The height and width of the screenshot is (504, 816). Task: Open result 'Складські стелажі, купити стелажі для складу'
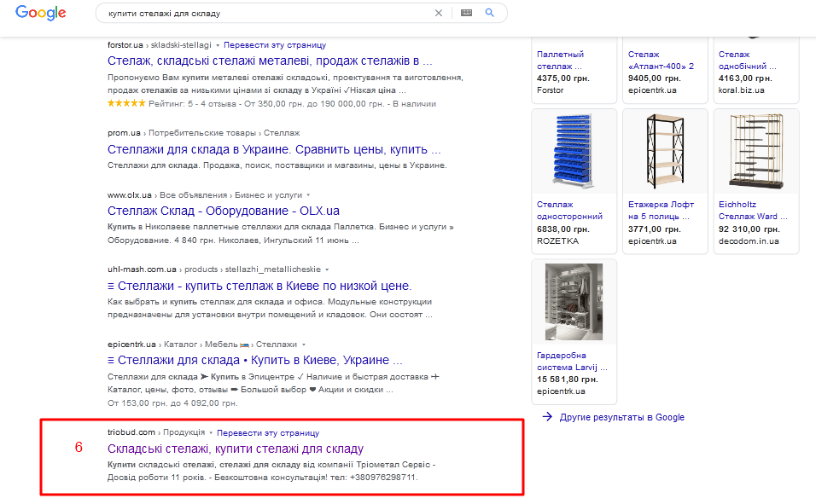click(x=236, y=449)
